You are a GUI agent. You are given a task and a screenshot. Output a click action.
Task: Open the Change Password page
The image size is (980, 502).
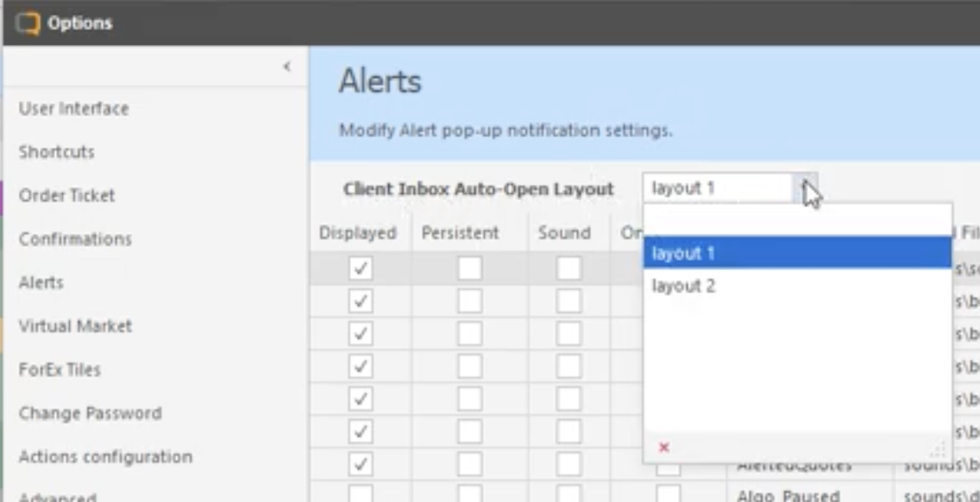[x=90, y=413]
